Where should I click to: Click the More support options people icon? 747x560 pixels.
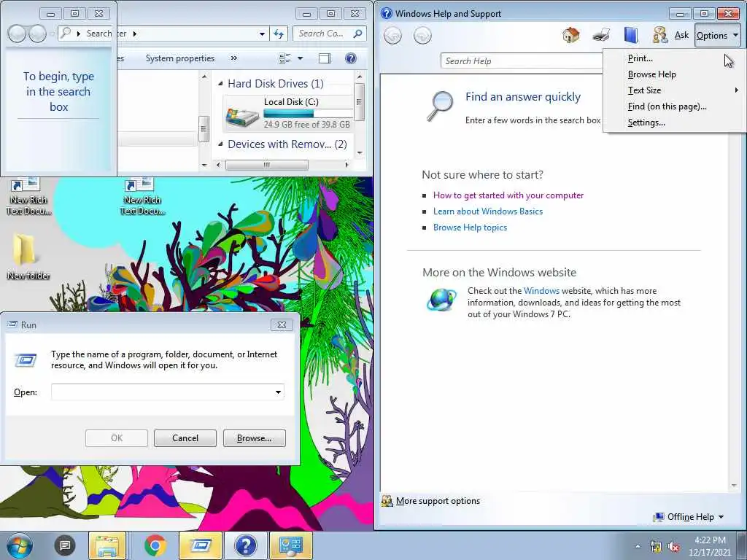[x=387, y=501]
